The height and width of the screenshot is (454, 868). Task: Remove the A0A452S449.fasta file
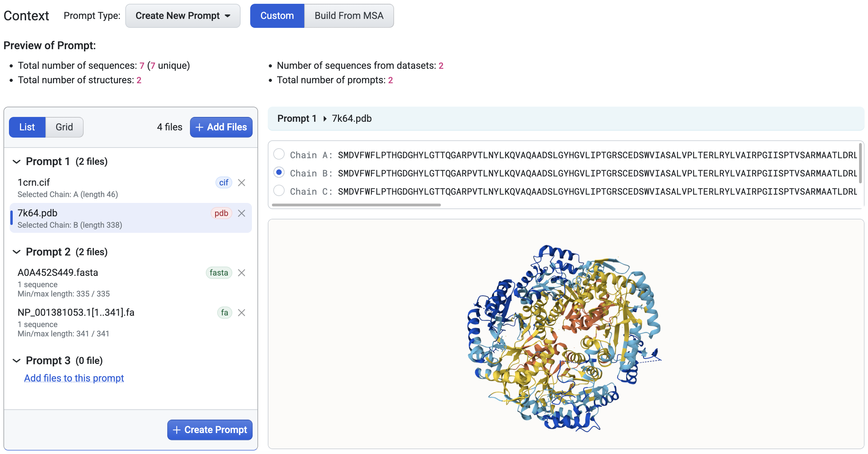(242, 273)
